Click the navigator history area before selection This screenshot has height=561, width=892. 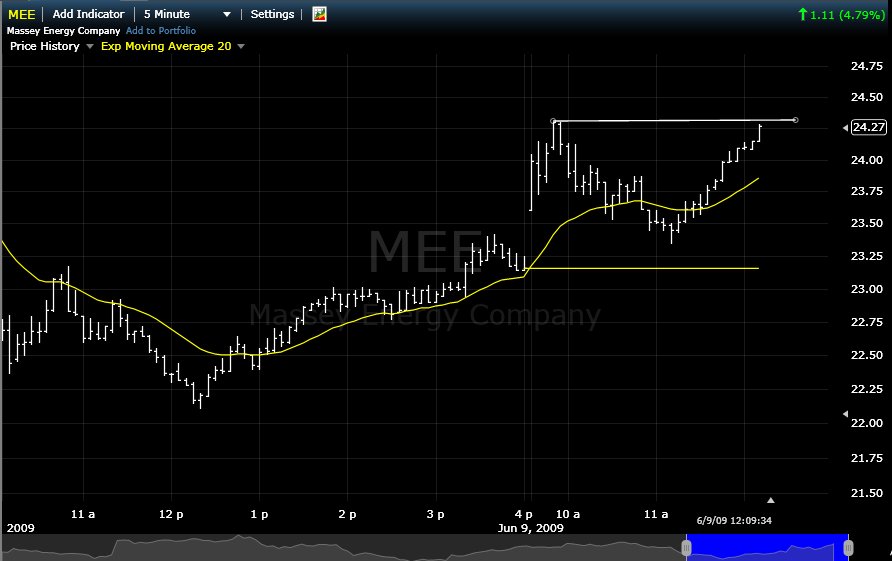pyautogui.click(x=343, y=547)
